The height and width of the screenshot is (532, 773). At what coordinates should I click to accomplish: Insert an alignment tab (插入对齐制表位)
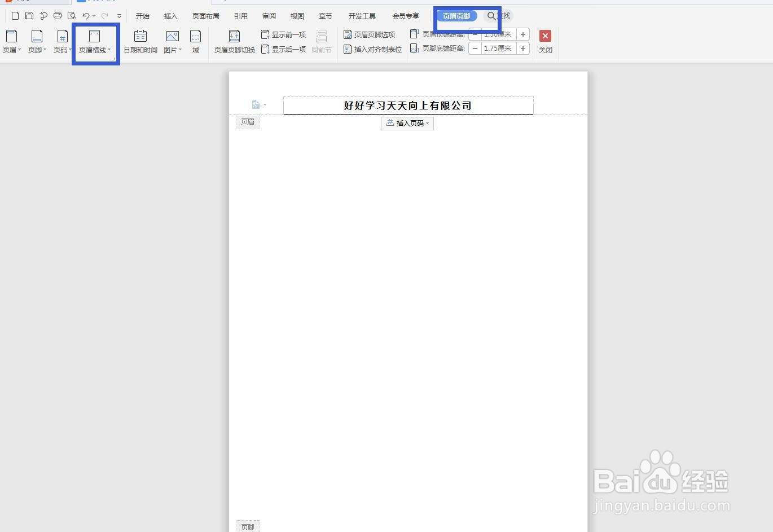(x=372, y=49)
